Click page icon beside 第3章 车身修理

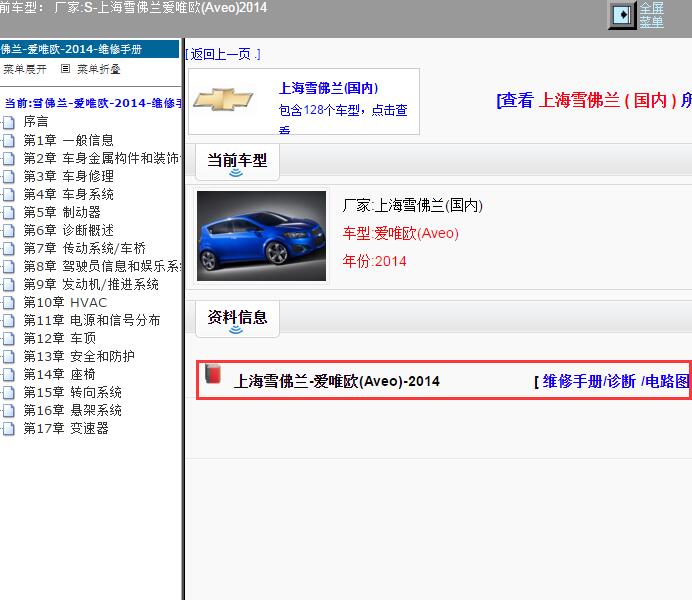pyautogui.click(x=9, y=176)
